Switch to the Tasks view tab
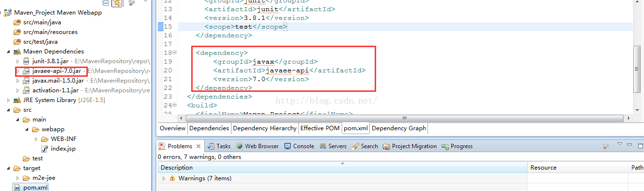Viewport: 644px width, 191px height. click(x=219, y=146)
